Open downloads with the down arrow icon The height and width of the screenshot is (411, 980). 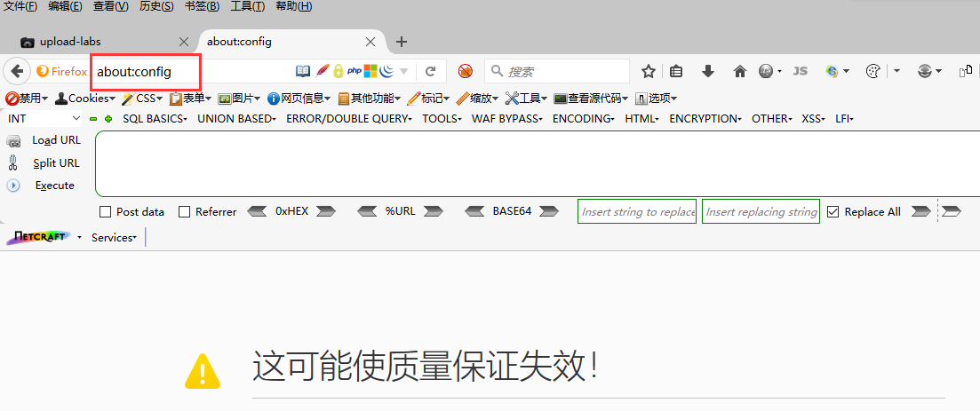click(708, 71)
